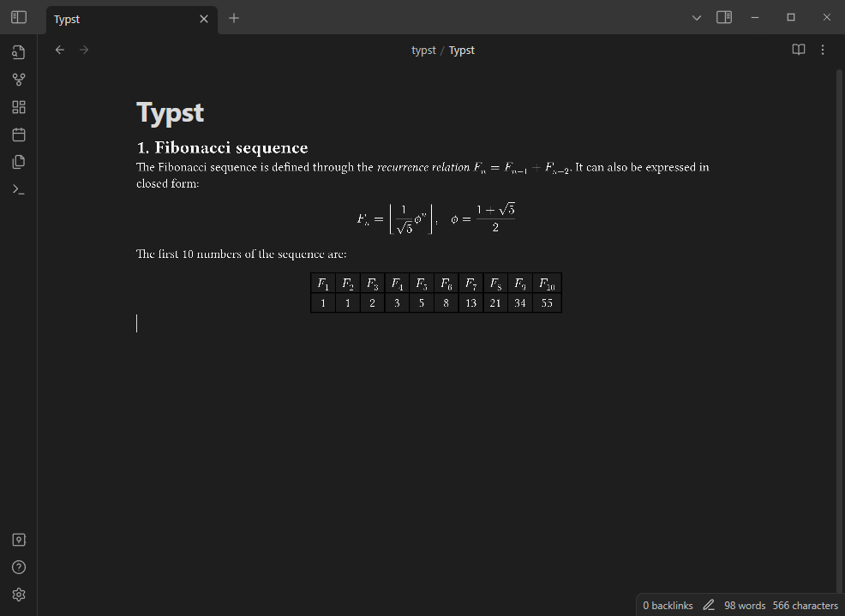This screenshot has height=616, width=845.
Task: Toggle the right sidebar
Action: (x=724, y=17)
